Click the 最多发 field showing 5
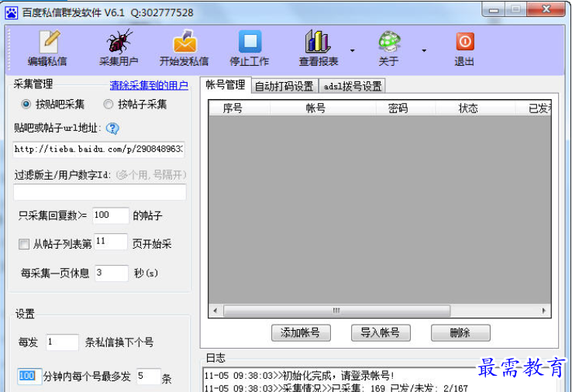 tap(149, 376)
